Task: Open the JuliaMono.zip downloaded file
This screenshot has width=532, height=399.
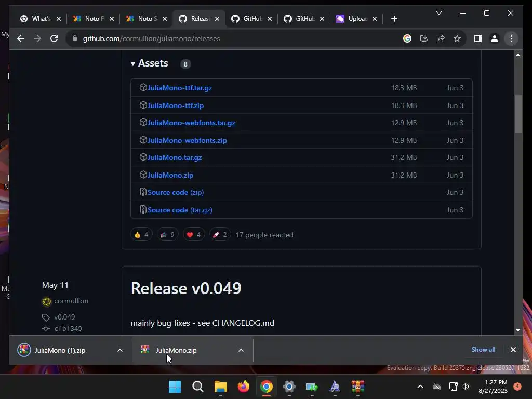Action: pos(176,351)
